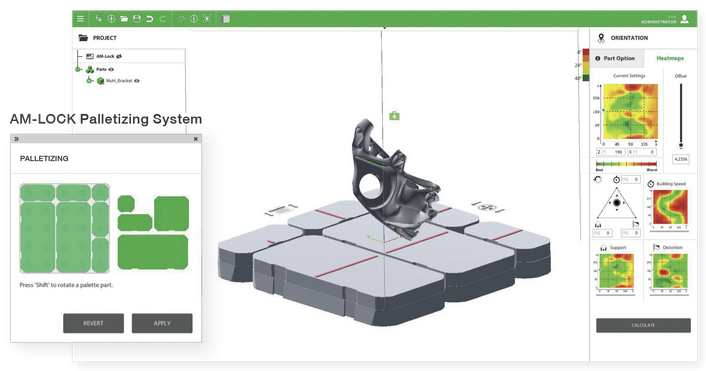Image resolution: width=706 pixels, height=371 pixels.
Task: Toggle visibility eye for Parts
Action: point(111,69)
